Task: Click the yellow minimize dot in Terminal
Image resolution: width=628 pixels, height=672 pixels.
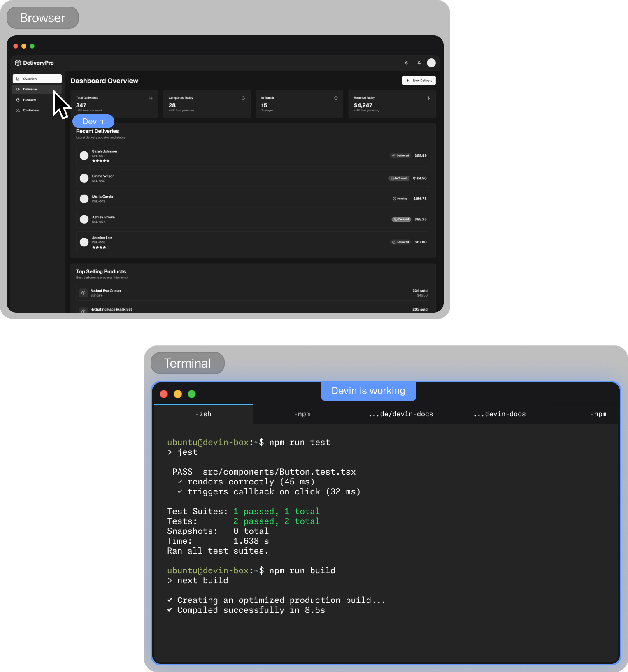Action: pos(178,394)
